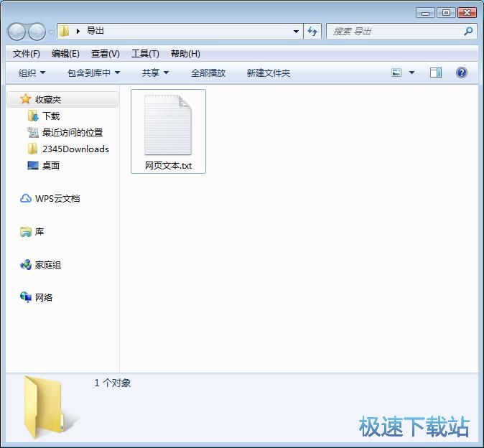Open help with the blue question icon
Screen dimensions: 484x448
[461, 73]
